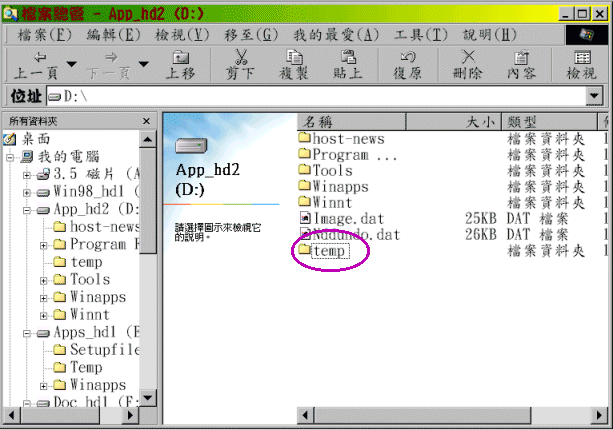The image size is (613, 430).
Task: Click the 上一頁 (Back) toolbar icon
Action: pos(38,58)
